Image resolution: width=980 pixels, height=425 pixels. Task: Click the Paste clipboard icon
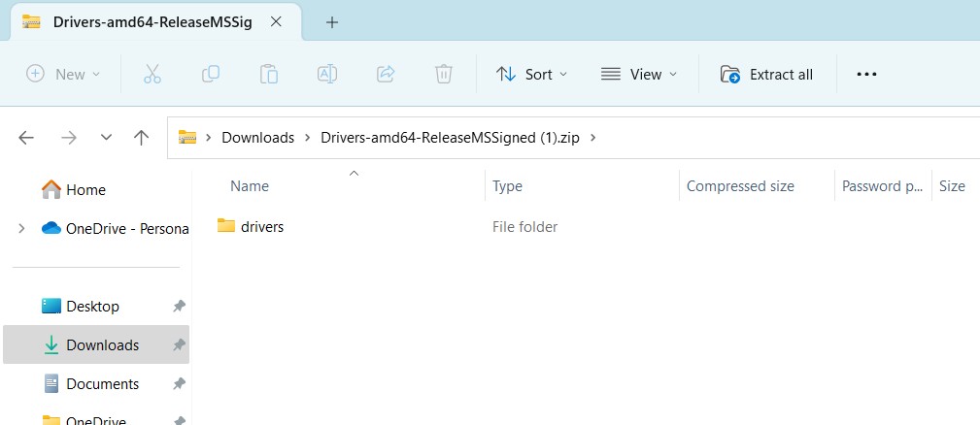pyautogui.click(x=269, y=74)
